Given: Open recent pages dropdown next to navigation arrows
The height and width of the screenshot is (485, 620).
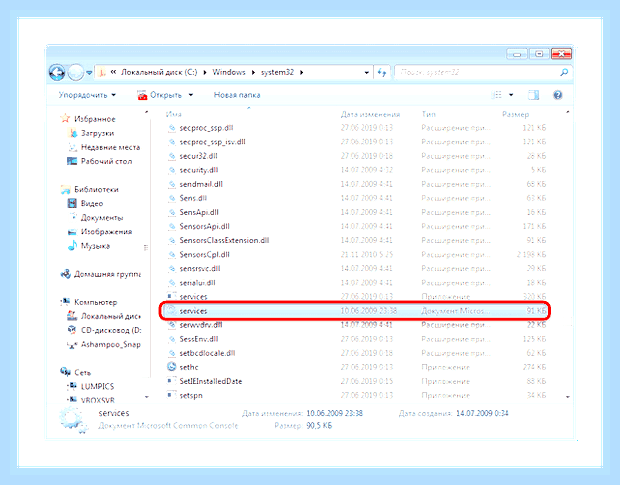Looking at the screenshot, I should (x=89, y=73).
